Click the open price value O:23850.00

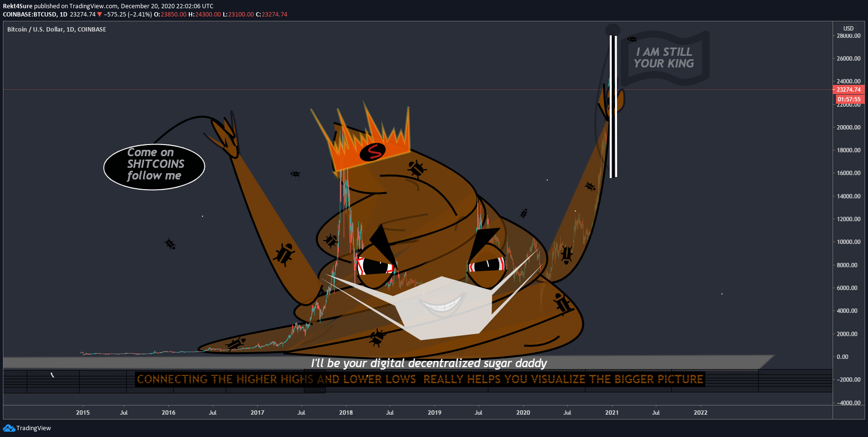170,15
